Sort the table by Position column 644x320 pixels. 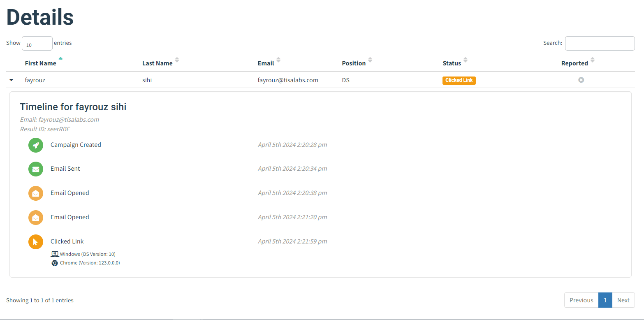click(x=354, y=63)
